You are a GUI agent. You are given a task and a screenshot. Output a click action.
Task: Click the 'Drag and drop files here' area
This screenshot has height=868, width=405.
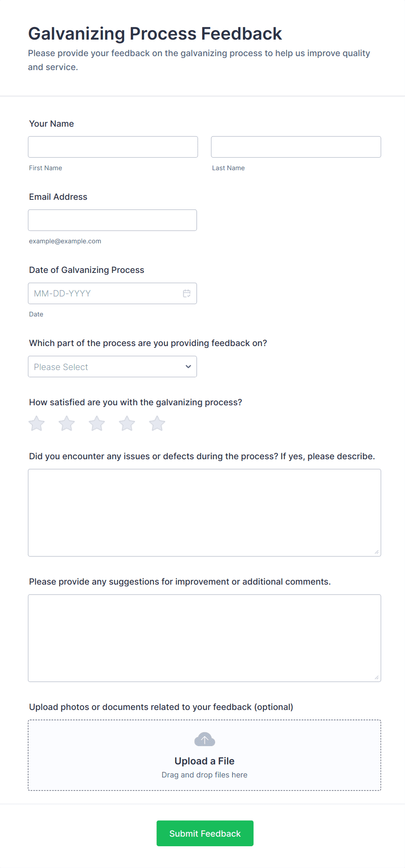(205, 775)
